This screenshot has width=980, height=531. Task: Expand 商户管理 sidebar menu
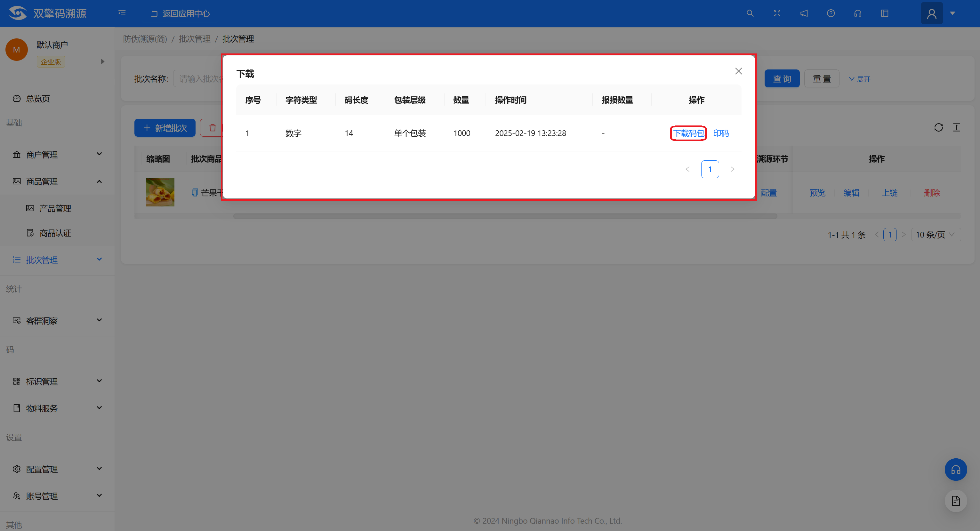click(57, 154)
